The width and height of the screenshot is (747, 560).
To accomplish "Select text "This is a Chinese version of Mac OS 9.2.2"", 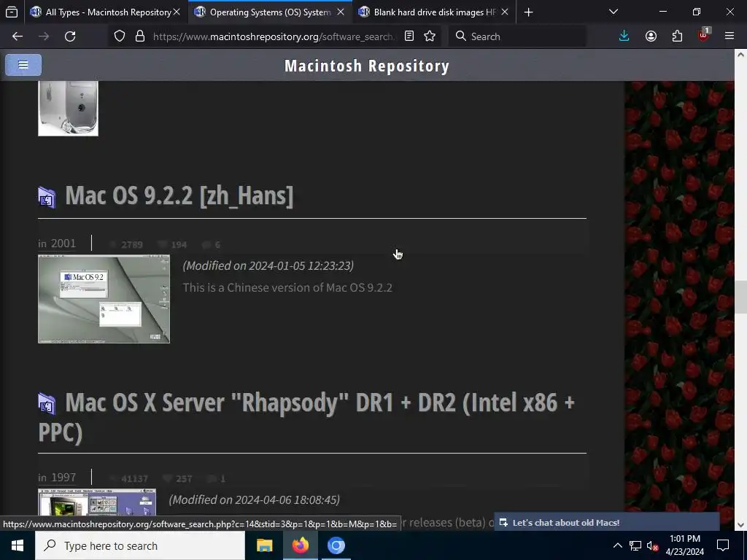I will [x=287, y=287].
